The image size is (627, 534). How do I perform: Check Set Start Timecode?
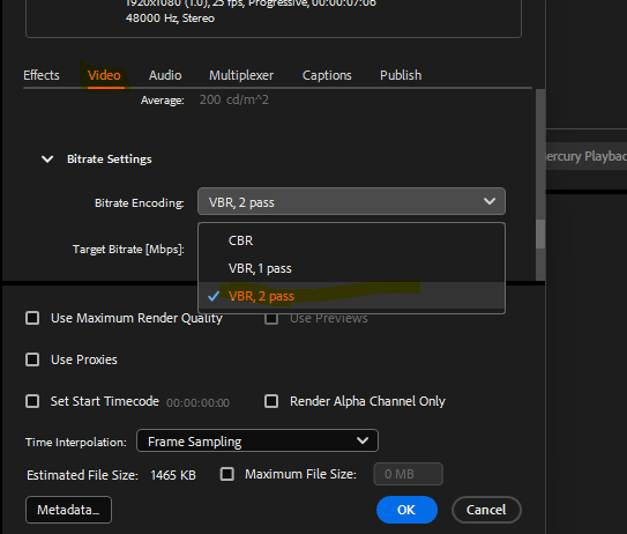coord(32,401)
